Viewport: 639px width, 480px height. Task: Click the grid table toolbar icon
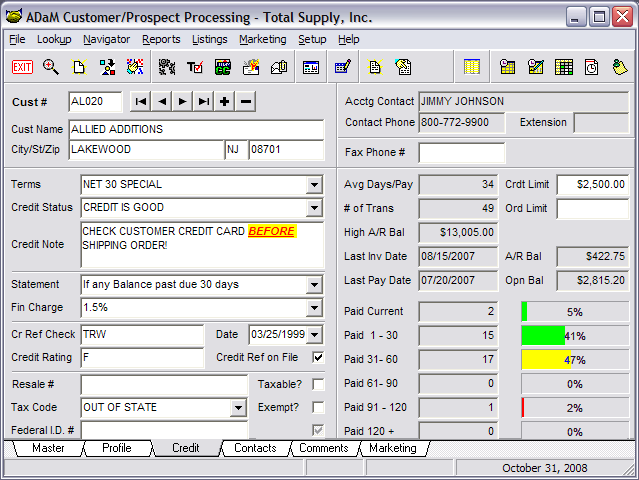tap(564, 67)
